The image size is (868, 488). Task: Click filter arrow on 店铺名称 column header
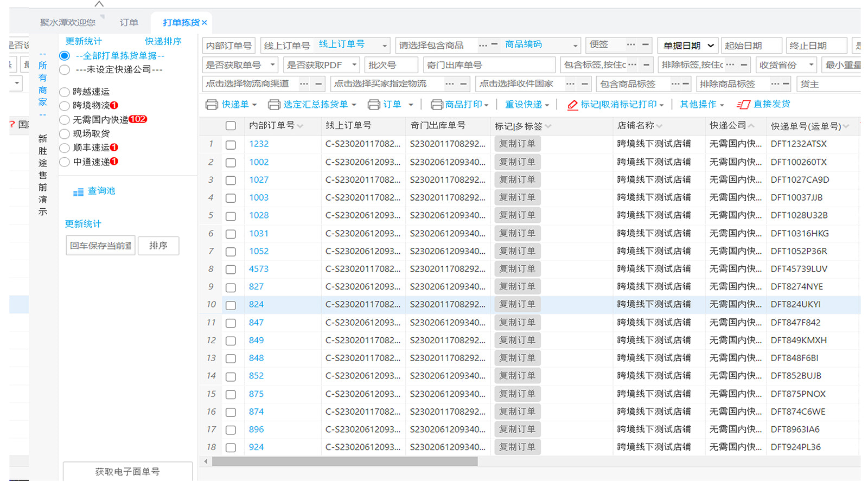coord(659,126)
